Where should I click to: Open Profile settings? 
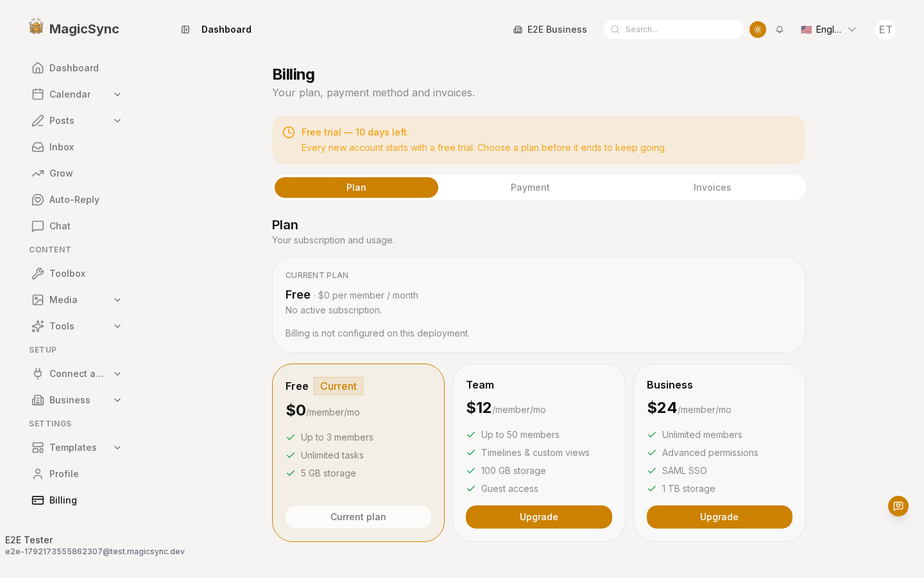point(77,474)
